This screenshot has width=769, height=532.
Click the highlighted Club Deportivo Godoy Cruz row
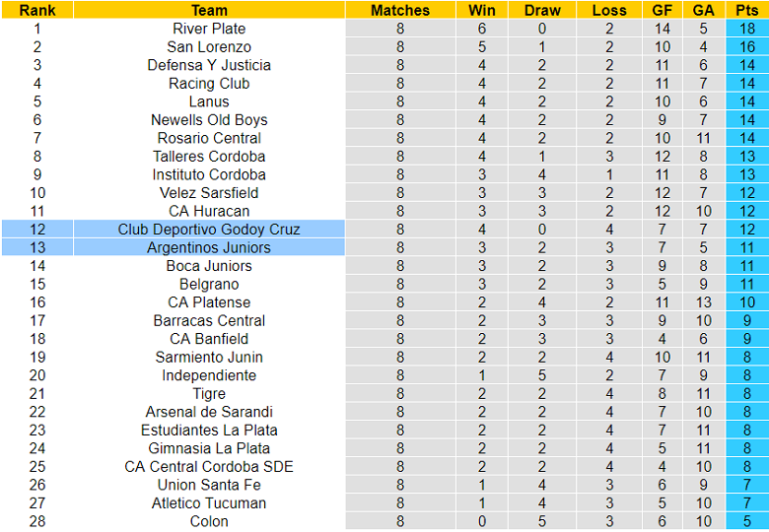(x=209, y=230)
